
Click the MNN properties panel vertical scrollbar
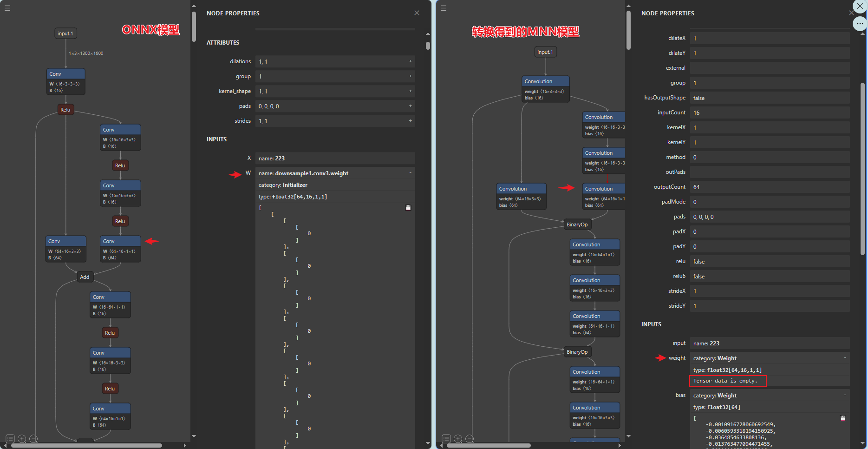coord(862,169)
